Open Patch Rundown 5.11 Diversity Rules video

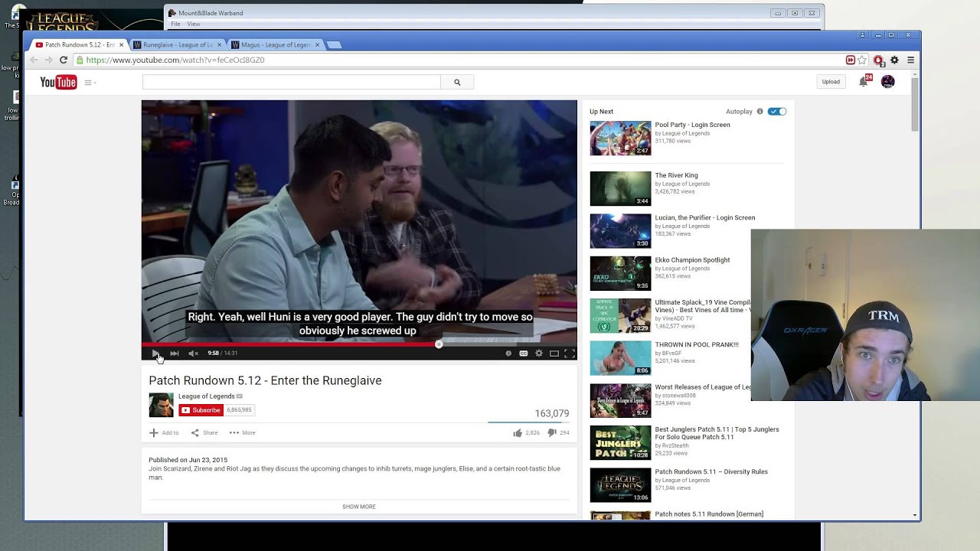[x=711, y=472]
